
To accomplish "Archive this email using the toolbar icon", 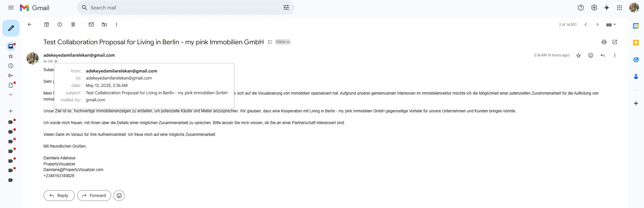I will [47, 24].
